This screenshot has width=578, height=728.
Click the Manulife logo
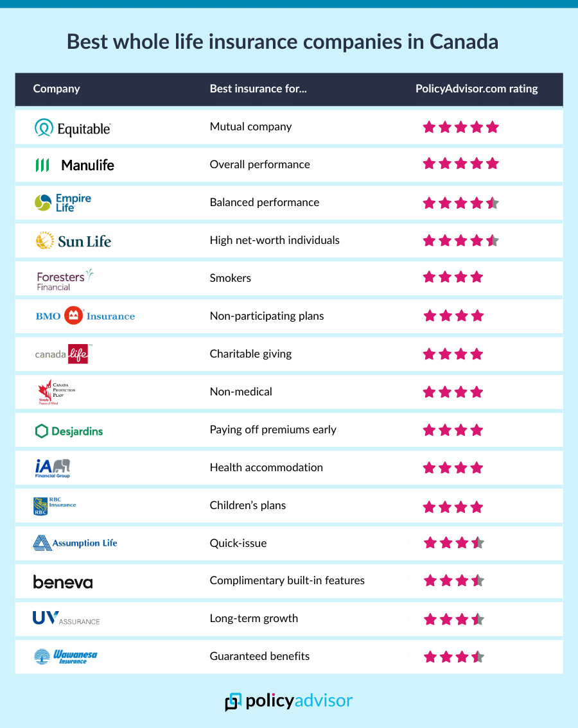click(74, 165)
